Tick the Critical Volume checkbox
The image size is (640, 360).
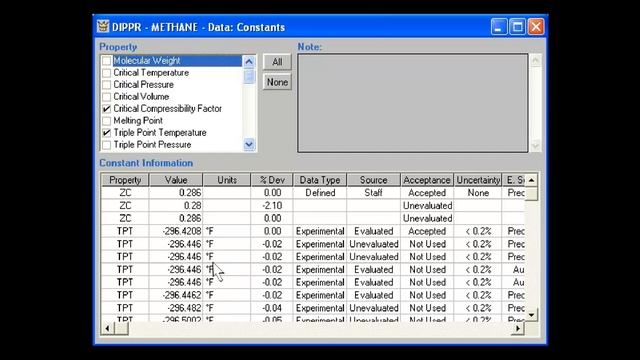point(107,97)
